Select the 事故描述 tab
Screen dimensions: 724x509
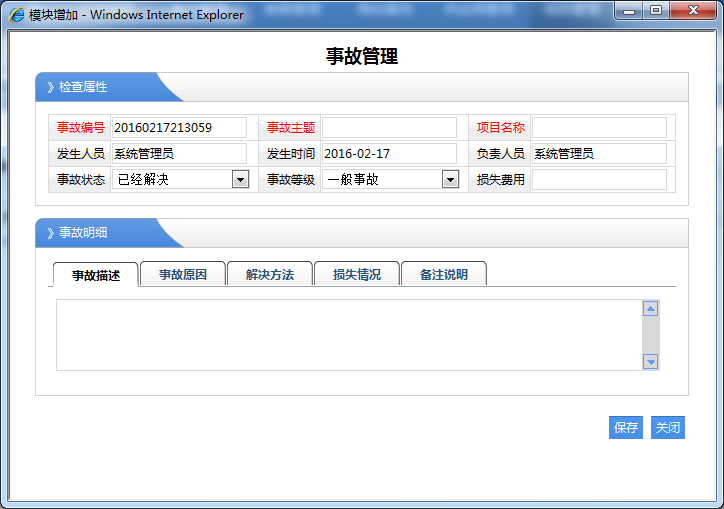coord(96,275)
